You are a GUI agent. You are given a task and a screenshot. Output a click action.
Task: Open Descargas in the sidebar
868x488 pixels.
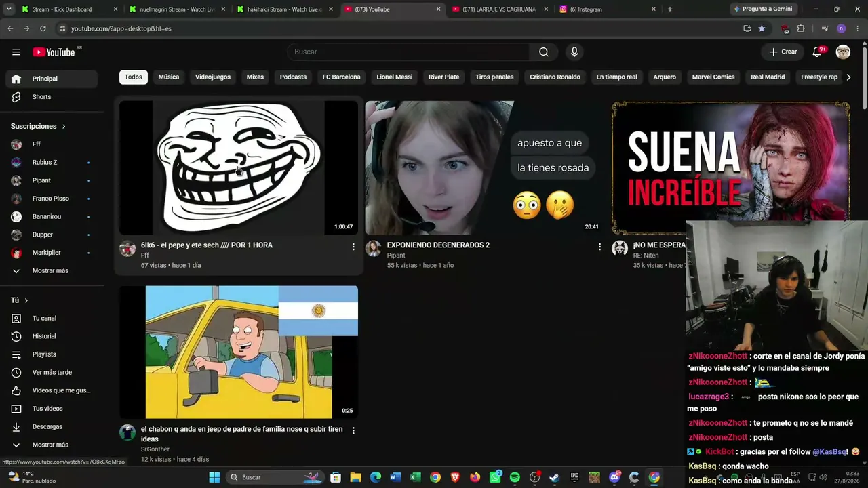52,426
